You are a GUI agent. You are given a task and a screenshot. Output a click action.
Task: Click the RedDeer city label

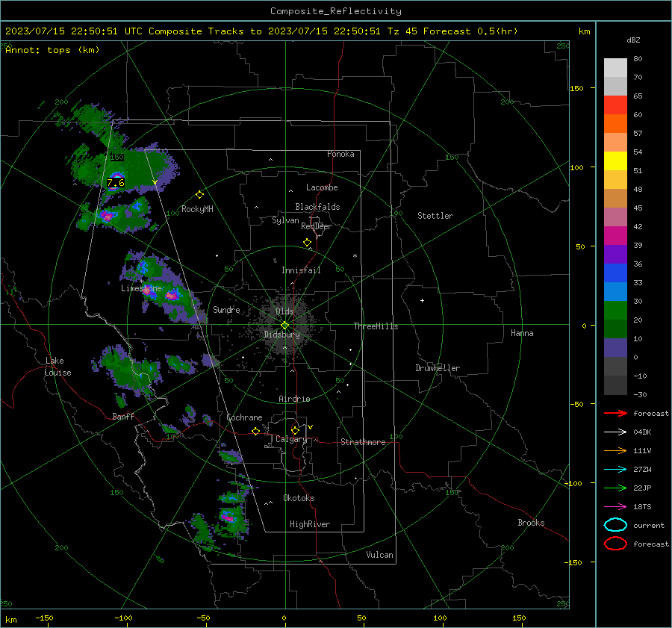(x=317, y=226)
